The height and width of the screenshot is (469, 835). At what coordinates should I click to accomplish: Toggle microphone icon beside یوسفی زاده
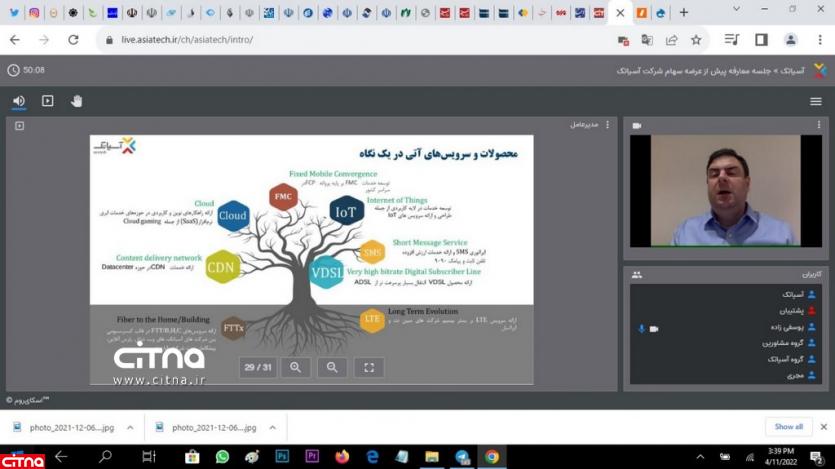click(641, 328)
